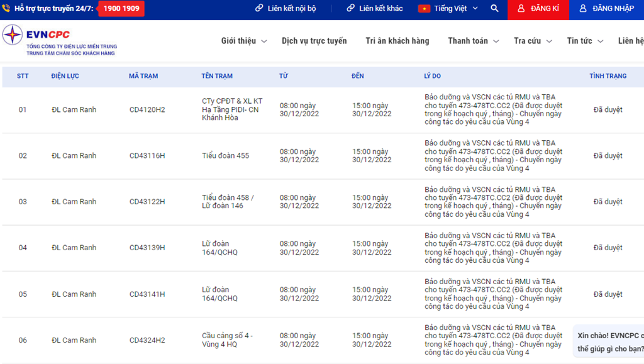Image resolution: width=644 pixels, height=364 pixels.
Task: Expand the Thanh toán menu chevron
Action: click(x=496, y=41)
